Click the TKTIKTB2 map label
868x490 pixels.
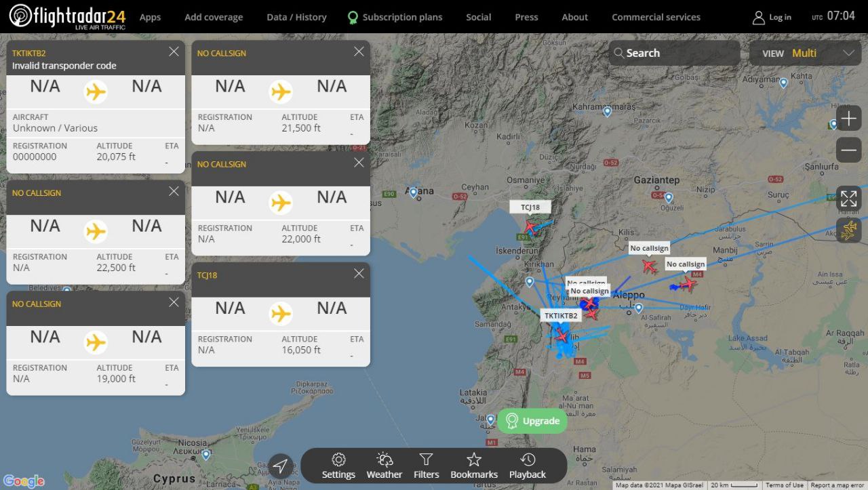coord(561,316)
